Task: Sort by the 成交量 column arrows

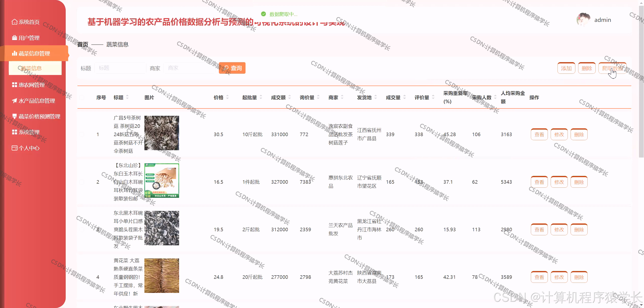Action: (405, 97)
